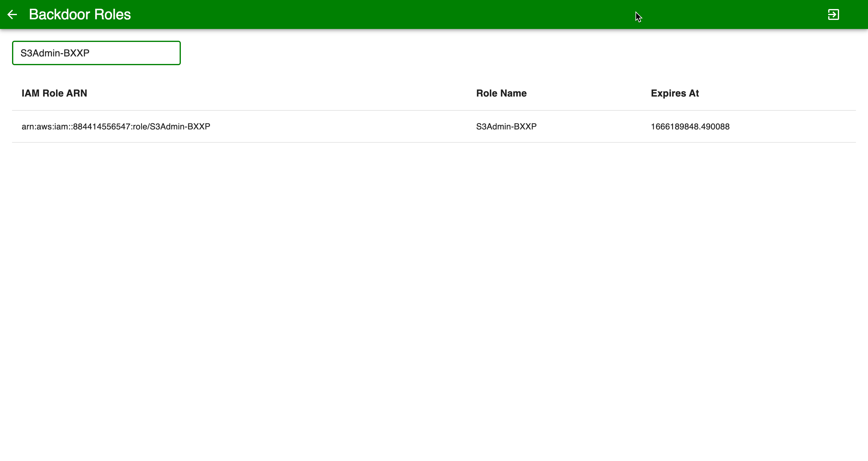The width and height of the screenshot is (868, 461).
Task: Click the decimal part .490088 of expiry
Action: 714,126
